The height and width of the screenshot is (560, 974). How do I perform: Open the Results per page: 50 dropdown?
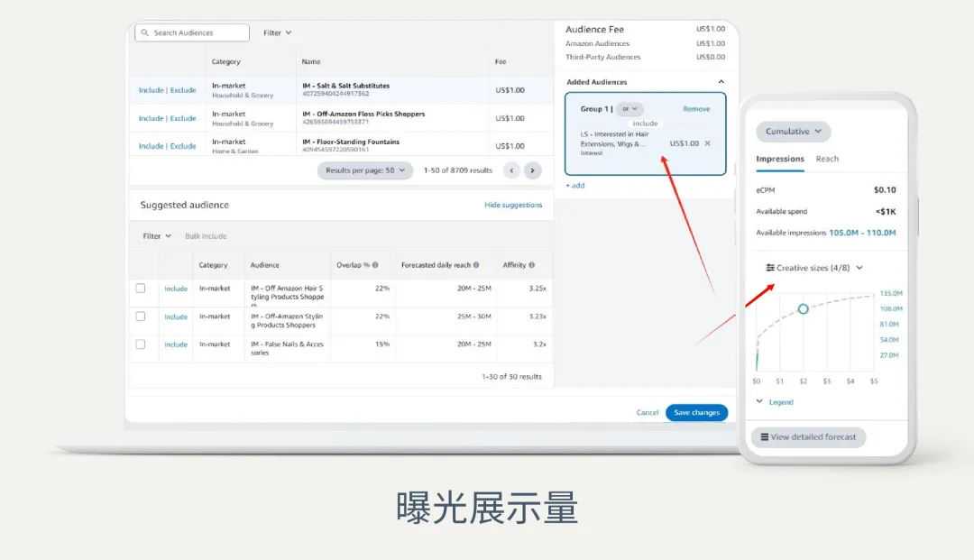tap(364, 170)
